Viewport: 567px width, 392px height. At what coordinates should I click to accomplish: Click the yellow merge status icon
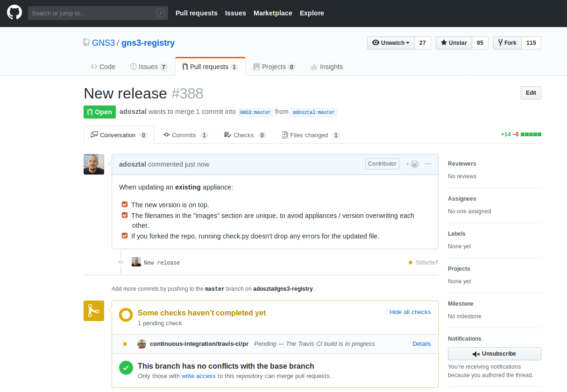94,311
